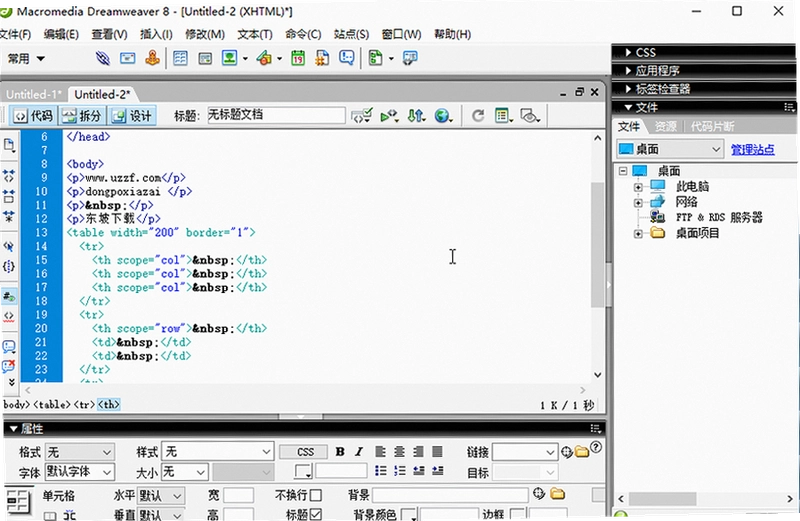Open the 插入(I) menu
800x521 pixels.
coord(156,34)
